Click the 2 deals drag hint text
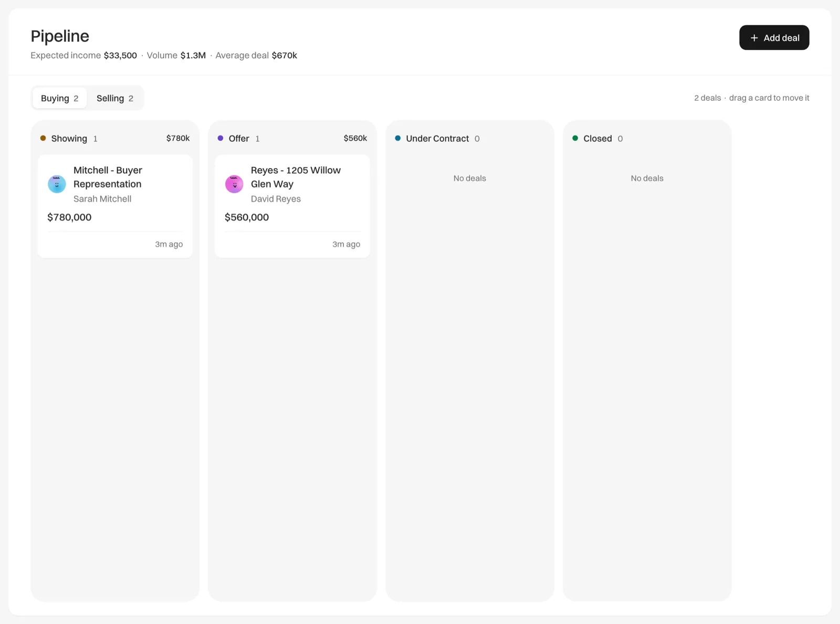The image size is (840, 624). [752, 98]
